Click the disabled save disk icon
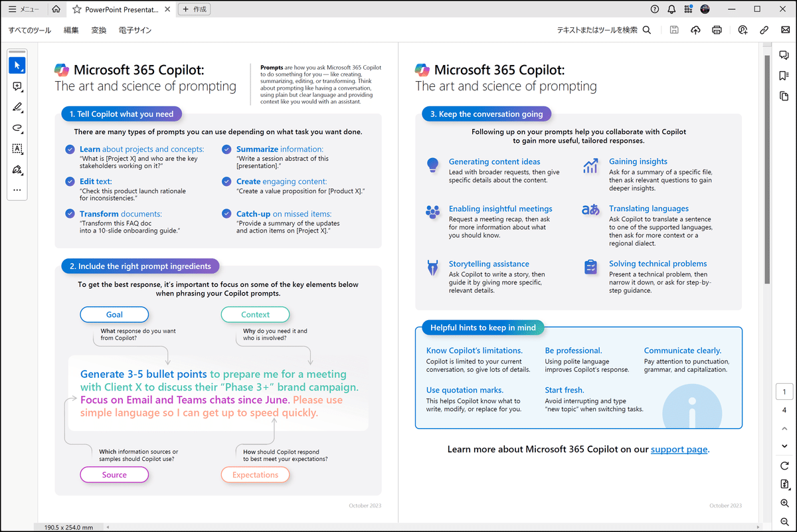The image size is (797, 532). 674,30
